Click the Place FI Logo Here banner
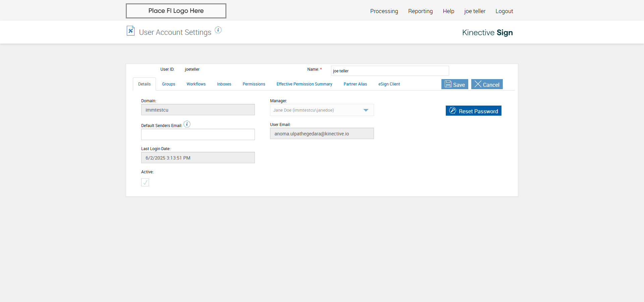 176,11
